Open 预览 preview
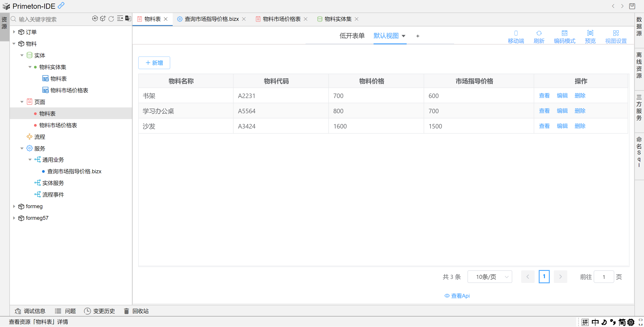The height and width of the screenshot is (327, 644). point(590,36)
